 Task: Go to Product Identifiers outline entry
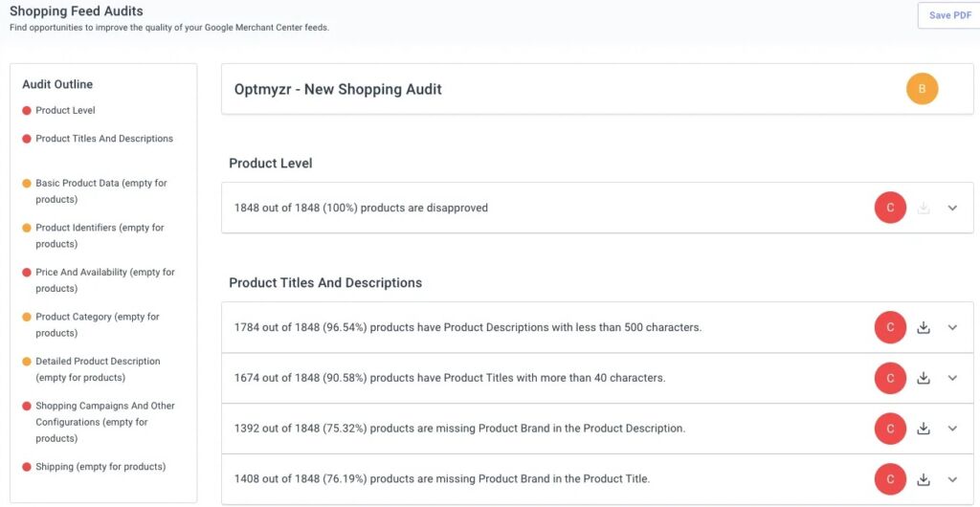coord(100,235)
